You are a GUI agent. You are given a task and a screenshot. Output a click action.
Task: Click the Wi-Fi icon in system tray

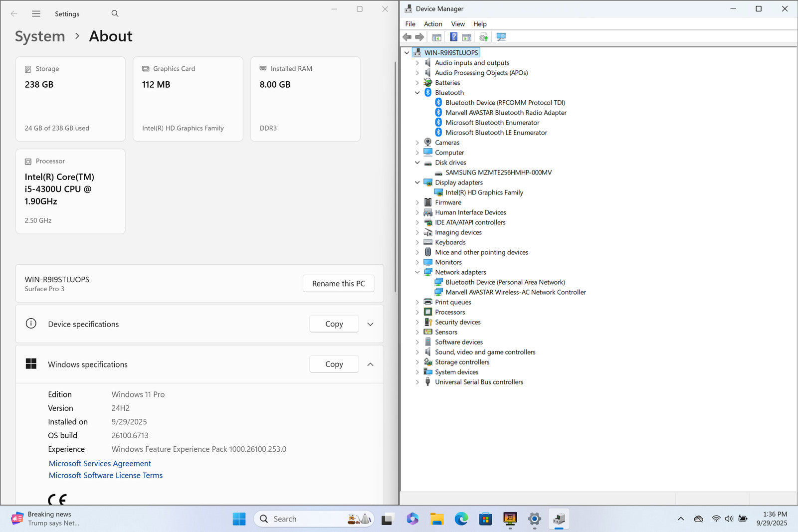pyautogui.click(x=716, y=519)
